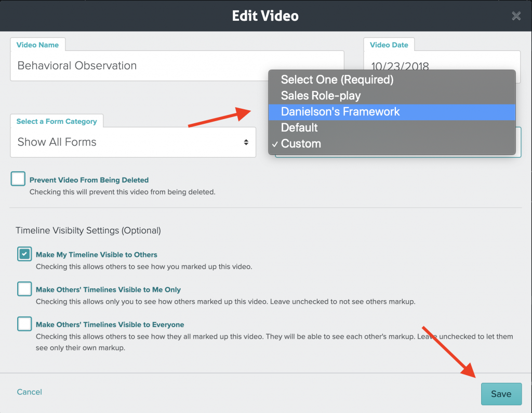This screenshot has width=532, height=413.
Task: Click 'Make Others' Timelines Visible to Me Only' label
Action: pos(108,290)
